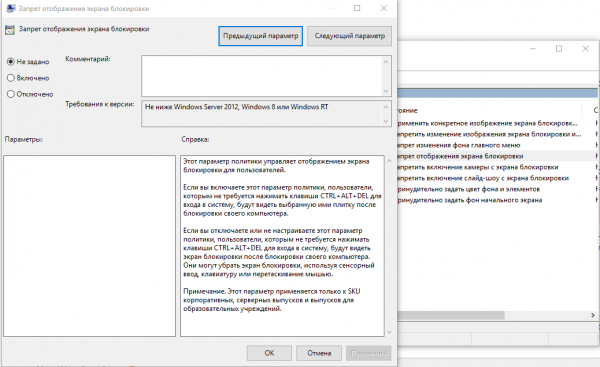Click the right arrow of the horizontal scrollbar
Image resolution: width=600 pixels, height=367 pixels.
pyautogui.click(x=593, y=315)
